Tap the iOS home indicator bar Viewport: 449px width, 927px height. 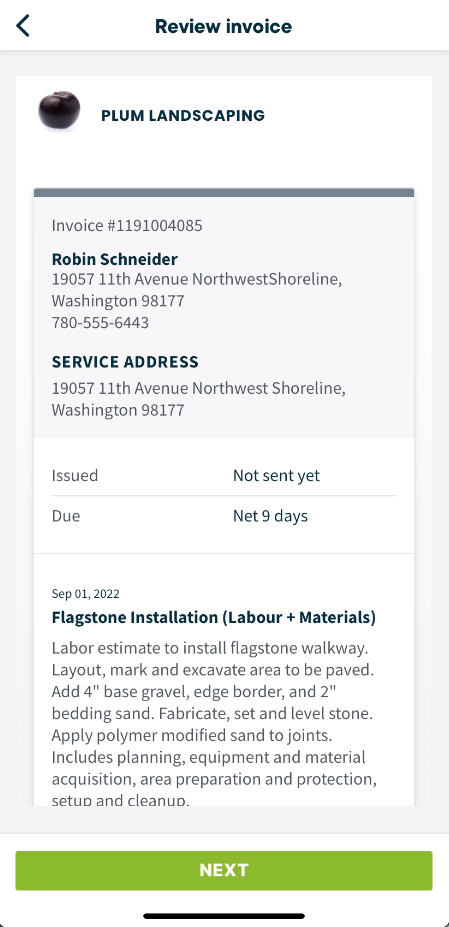[x=224, y=916]
